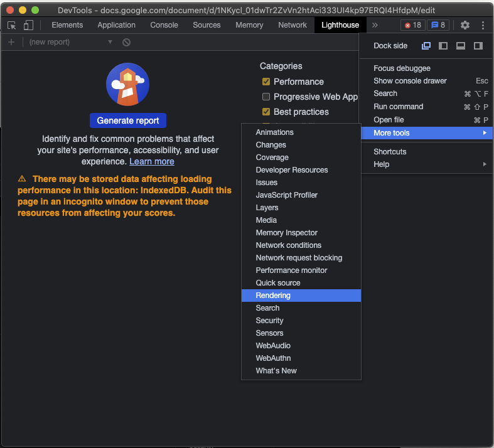This screenshot has height=448, width=494.
Task: Choose Search in the main menu
Action: click(x=427, y=93)
